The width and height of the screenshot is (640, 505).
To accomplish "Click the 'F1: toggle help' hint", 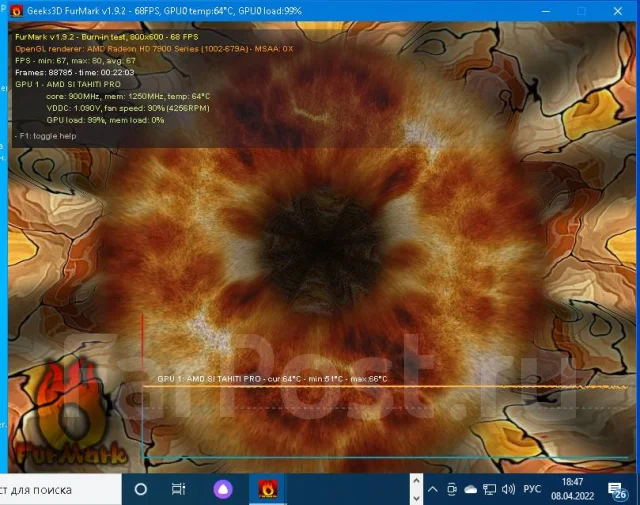I will (45, 136).
